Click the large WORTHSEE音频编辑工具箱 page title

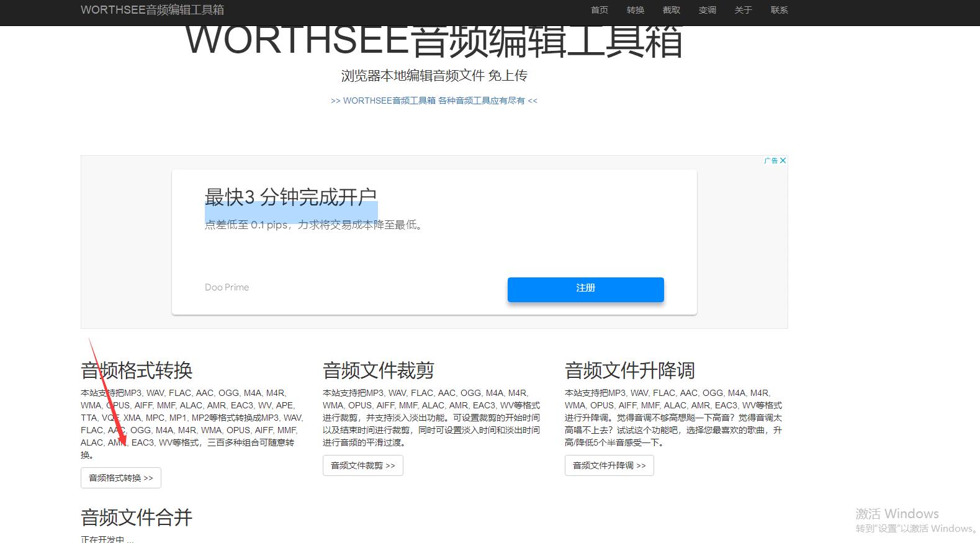(x=434, y=42)
